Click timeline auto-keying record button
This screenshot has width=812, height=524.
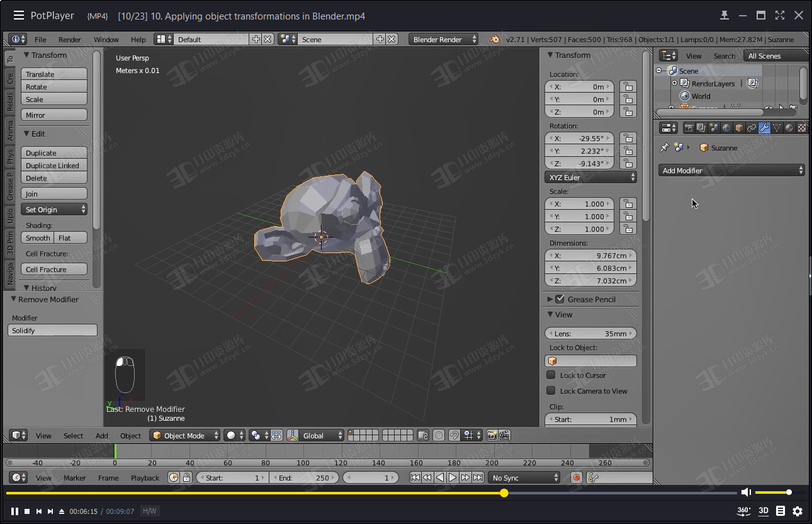pyautogui.click(x=577, y=477)
